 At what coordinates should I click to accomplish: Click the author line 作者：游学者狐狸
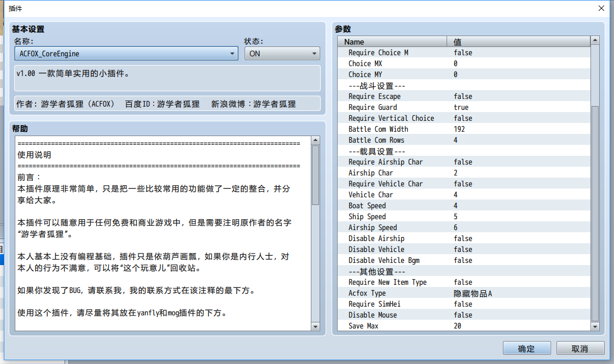tap(66, 104)
